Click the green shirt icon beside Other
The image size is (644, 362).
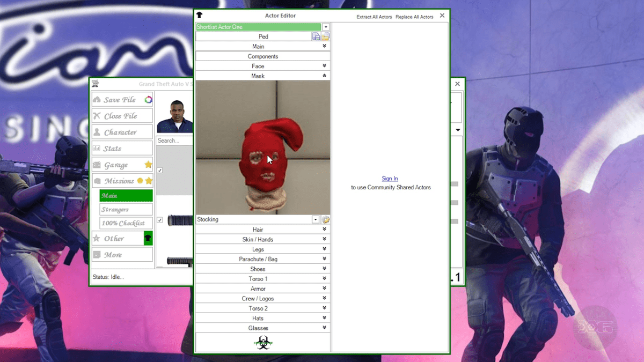(x=149, y=238)
